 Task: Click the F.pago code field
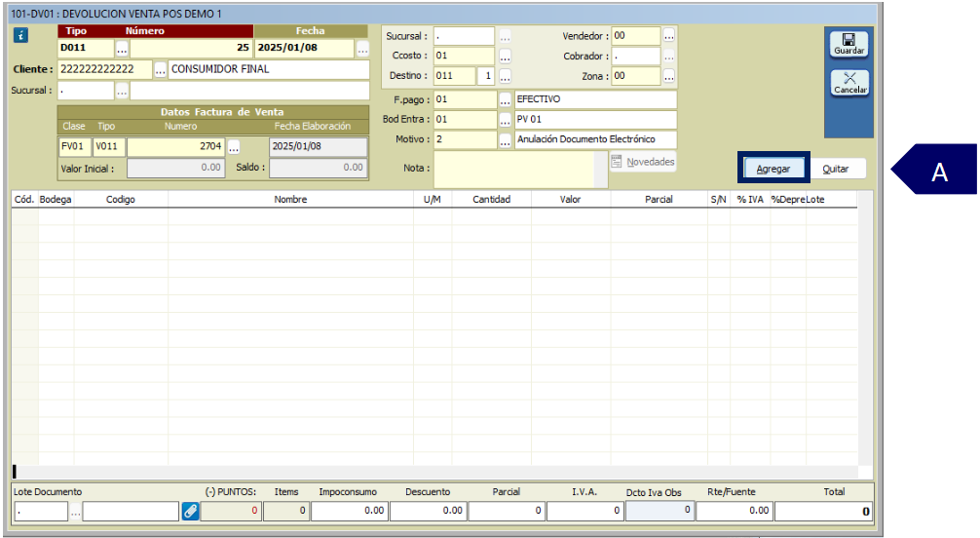pyautogui.click(x=465, y=99)
